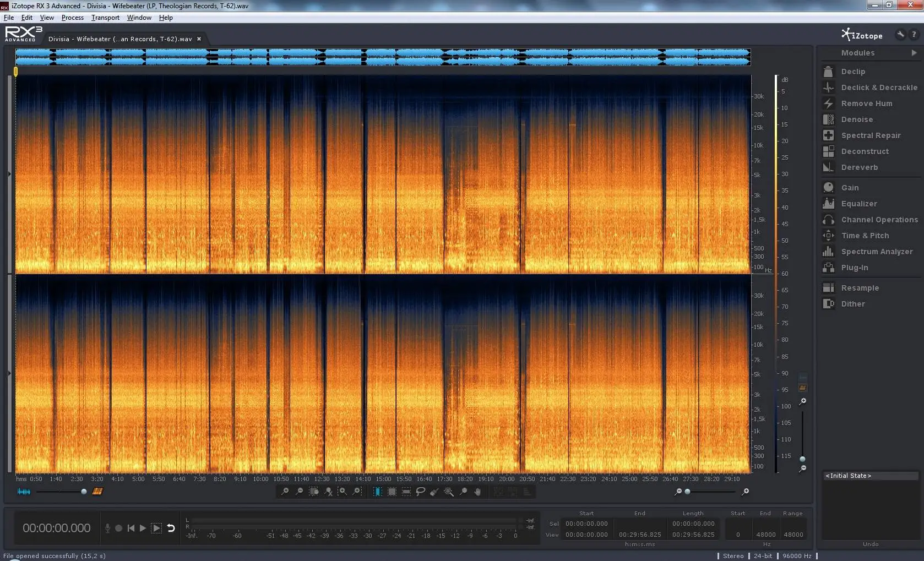The height and width of the screenshot is (561, 924).
Task: Click the vertical frequency zoom slider handle
Action: pyautogui.click(x=803, y=459)
